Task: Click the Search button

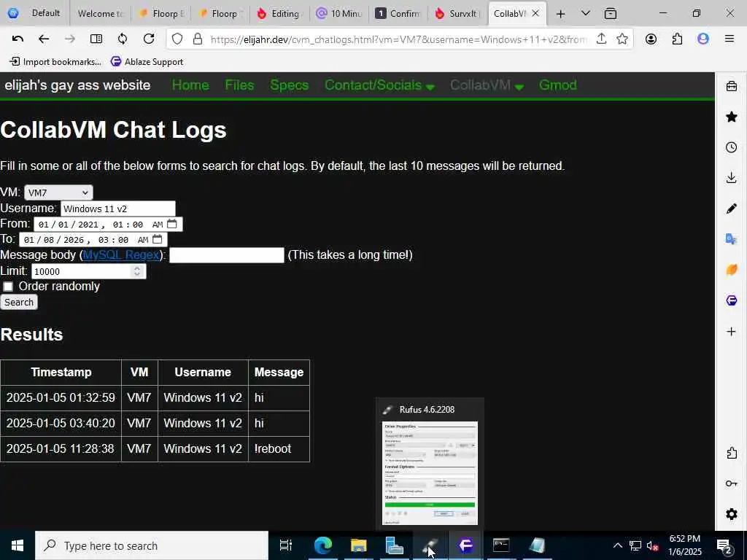Action: click(x=18, y=303)
